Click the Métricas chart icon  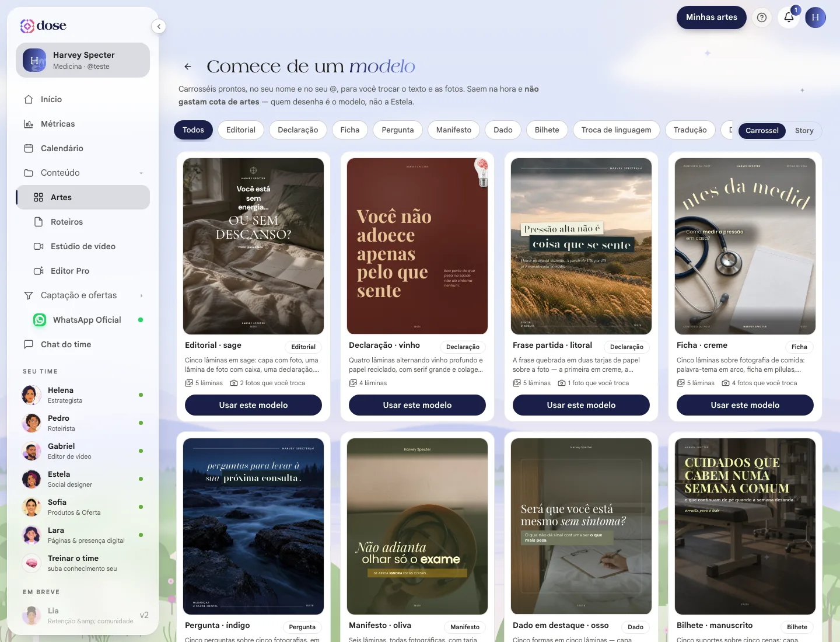[x=29, y=124]
